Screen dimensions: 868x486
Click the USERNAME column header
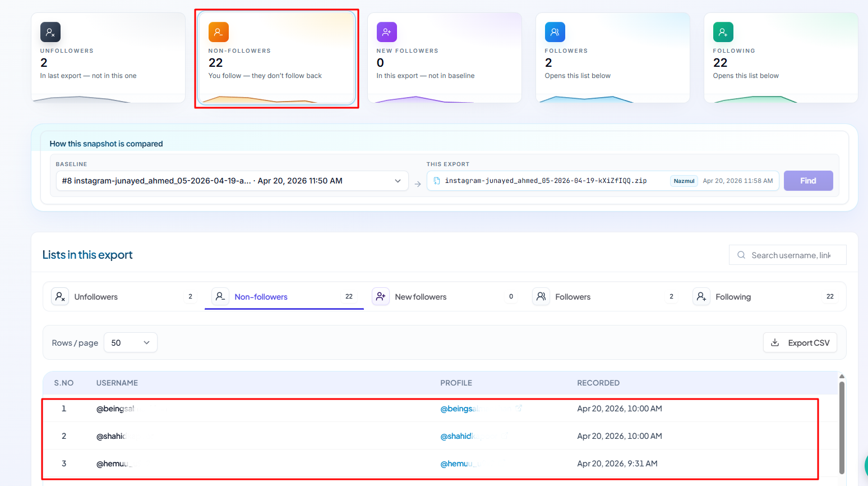[x=117, y=383]
